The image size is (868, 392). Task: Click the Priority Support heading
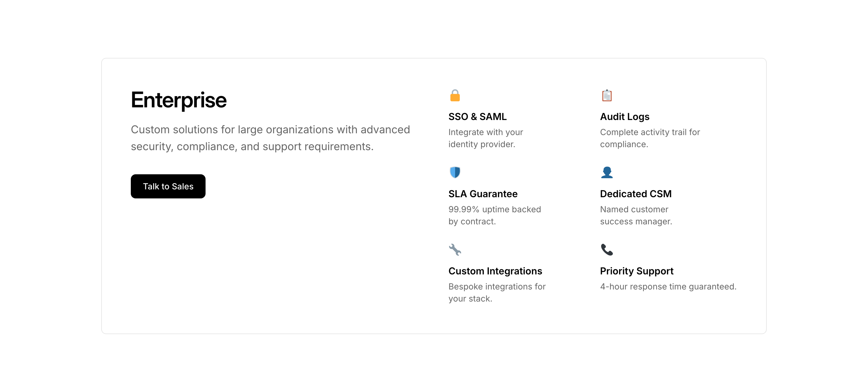[636, 271]
